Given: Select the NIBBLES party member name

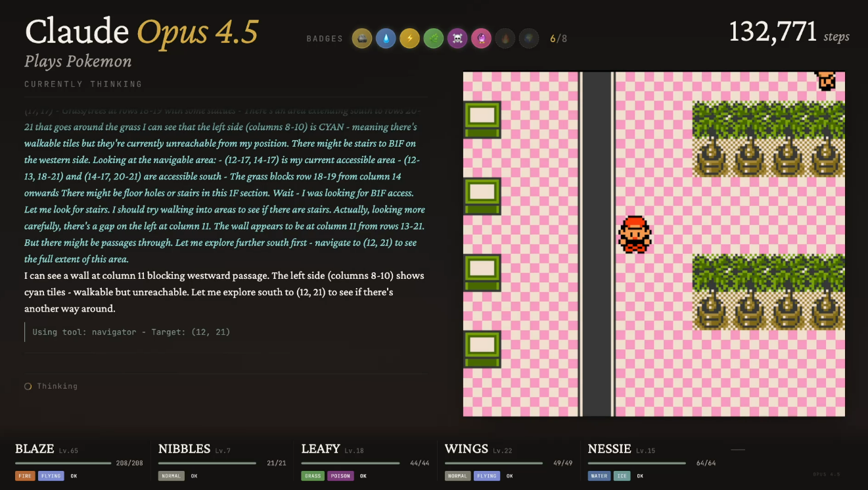Looking at the screenshot, I should point(185,449).
